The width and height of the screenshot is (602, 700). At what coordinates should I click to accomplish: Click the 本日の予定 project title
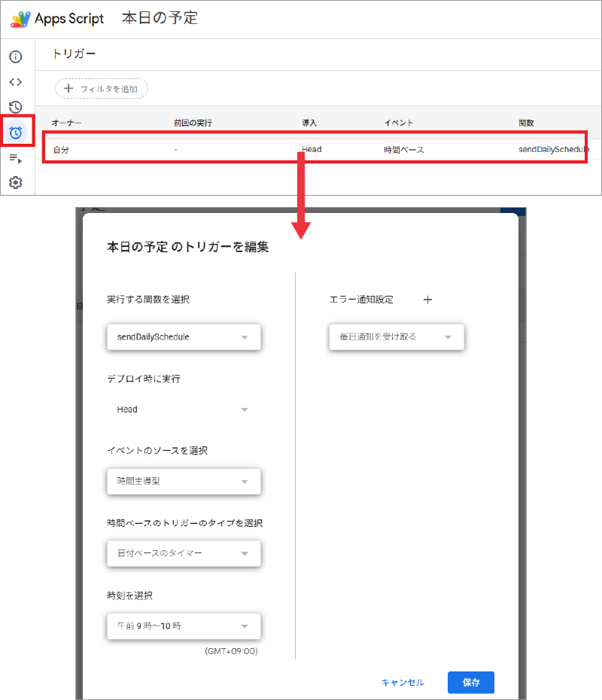pos(160,18)
